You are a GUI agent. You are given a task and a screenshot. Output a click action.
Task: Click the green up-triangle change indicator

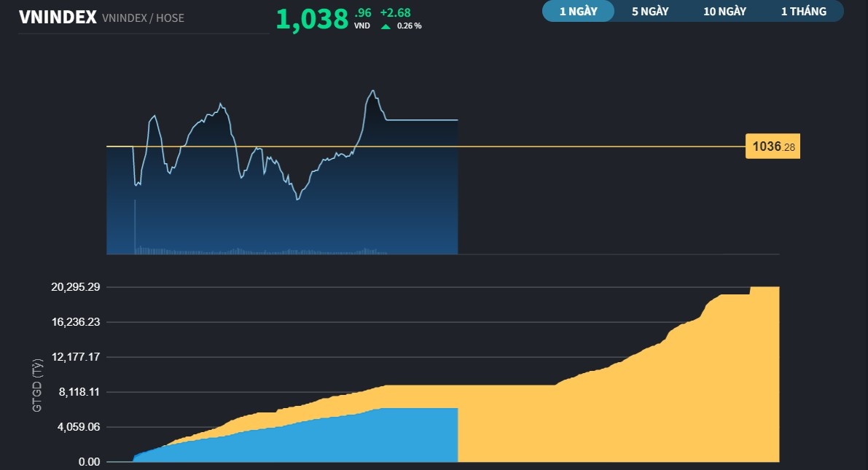386,26
